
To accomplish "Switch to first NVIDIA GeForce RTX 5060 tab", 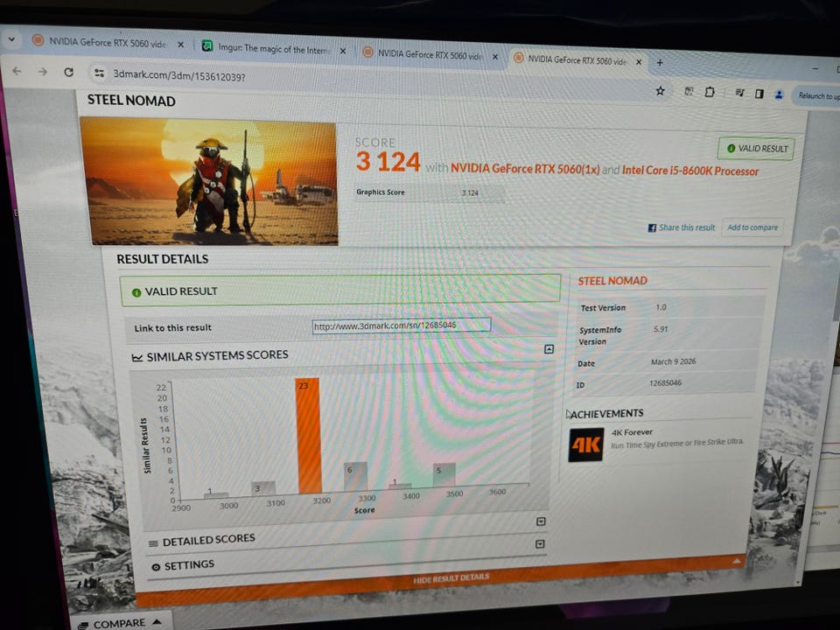I will click(x=108, y=43).
